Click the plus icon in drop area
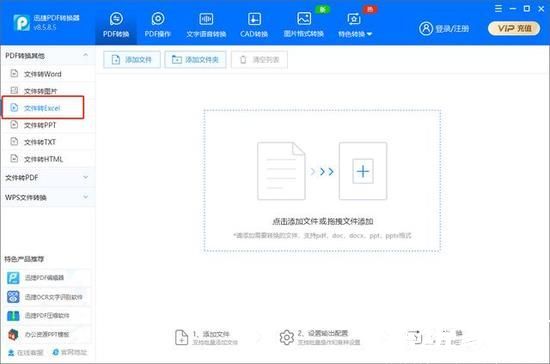This screenshot has width=550, height=364. pyautogui.click(x=363, y=171)
